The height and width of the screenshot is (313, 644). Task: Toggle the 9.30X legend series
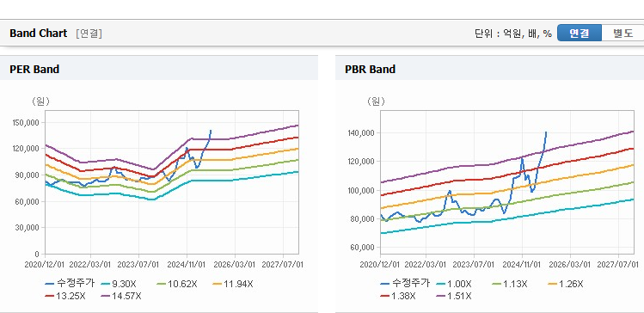click(x=119, y=284)
